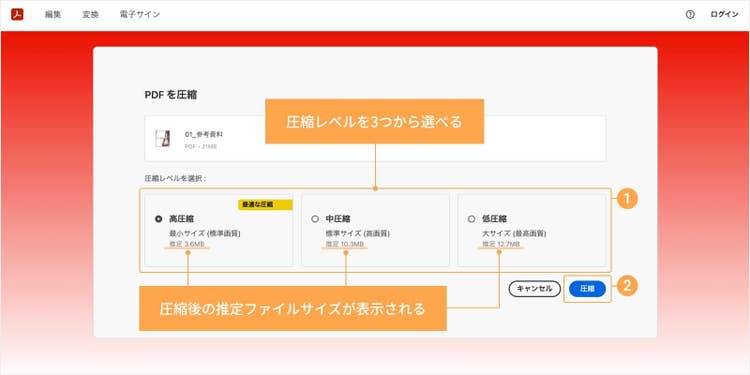Click the 推定 3.6MB estimate text
Screen dimensions: 750x375
pos(187,244)
